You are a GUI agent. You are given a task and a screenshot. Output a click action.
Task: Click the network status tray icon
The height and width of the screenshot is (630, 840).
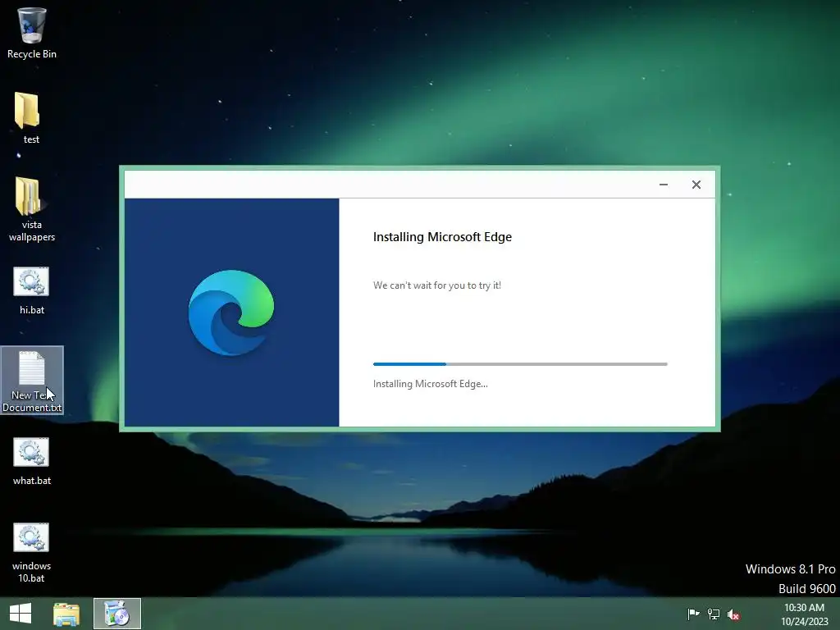[x=714, y=614]
